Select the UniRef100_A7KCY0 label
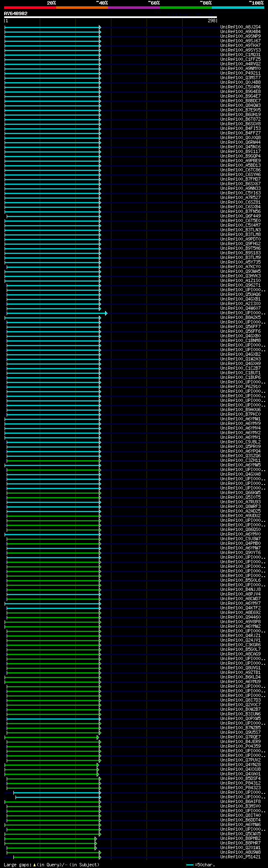Viewport: 268px width, 868px height. 240,267
